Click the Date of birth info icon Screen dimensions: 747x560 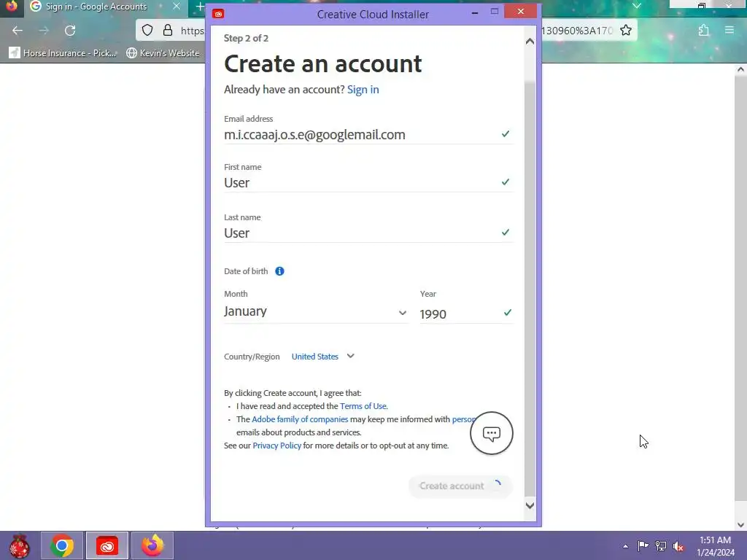point(279,271)
